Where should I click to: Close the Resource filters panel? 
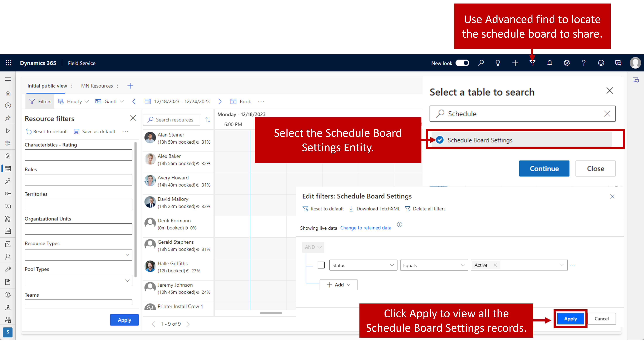(133, 118)
